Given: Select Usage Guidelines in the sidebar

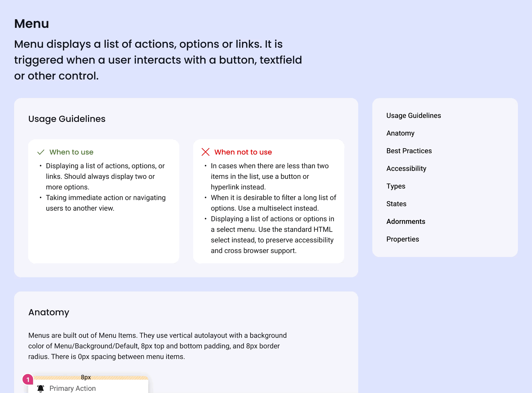Looking at the screenshot, I should tap(413, 115).
